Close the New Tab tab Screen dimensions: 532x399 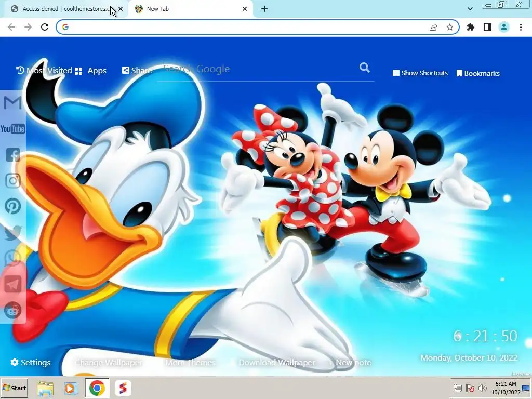(x=245, y=9)
